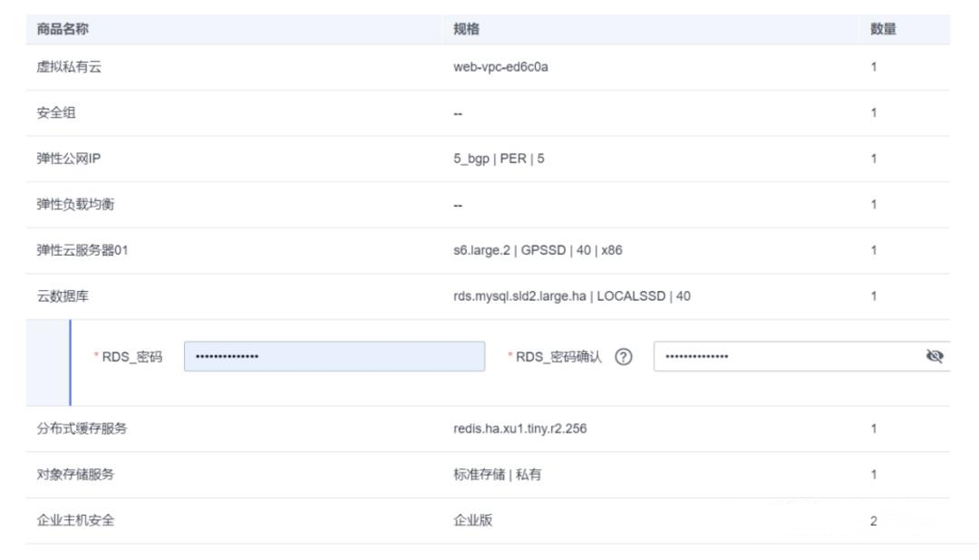The width and height of the screenshot is (979, 560).
Task: Click the 云数据库 row name
Action: pos(63,296)
